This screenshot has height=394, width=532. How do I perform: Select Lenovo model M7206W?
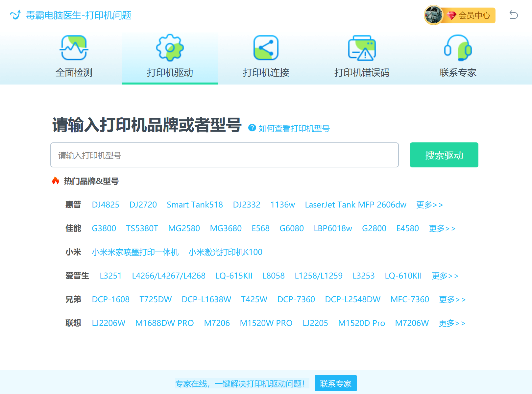[412, 323]
